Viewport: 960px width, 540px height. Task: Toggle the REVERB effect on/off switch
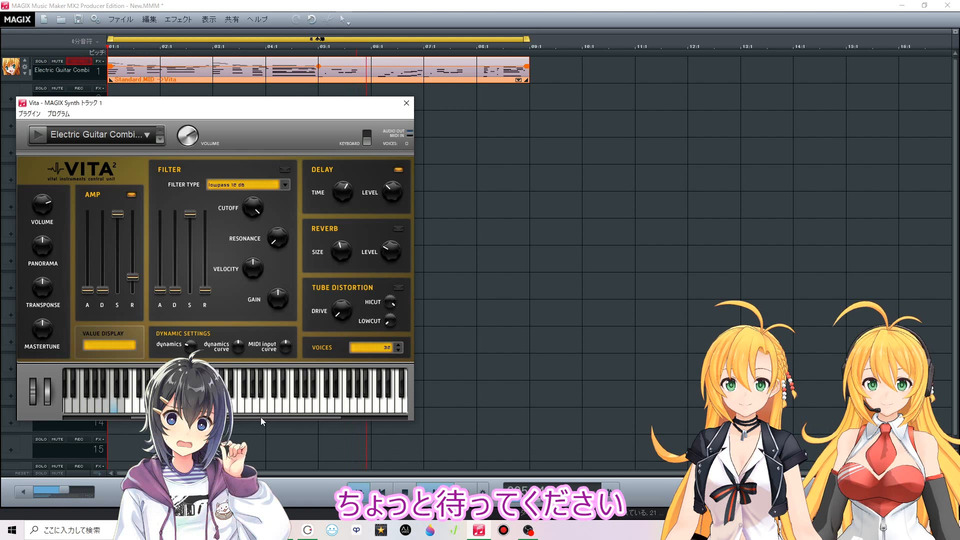tap(398, 228)
